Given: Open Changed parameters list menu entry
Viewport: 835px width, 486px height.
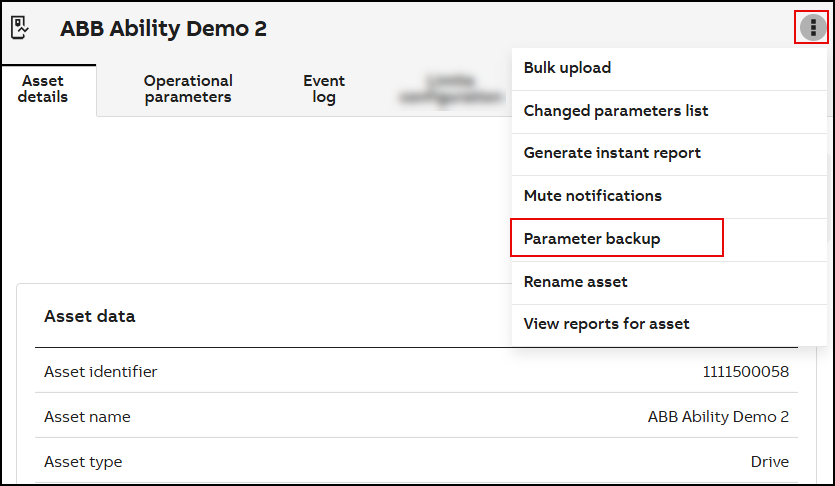Looking at the screenshot, I should [x=616, y=111].
